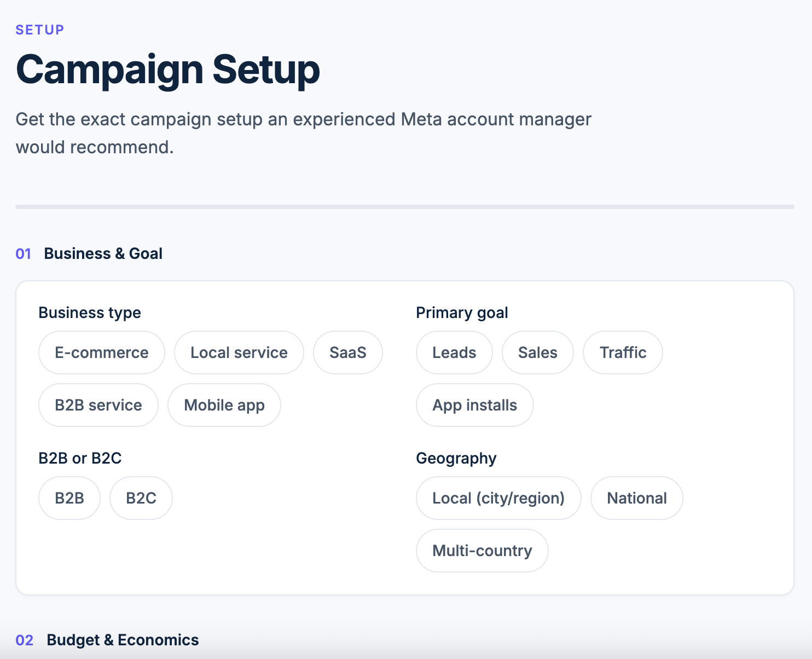Select B2B service as business type
The width and height of the screenshot is (812, 659).
tap(98, 405)
